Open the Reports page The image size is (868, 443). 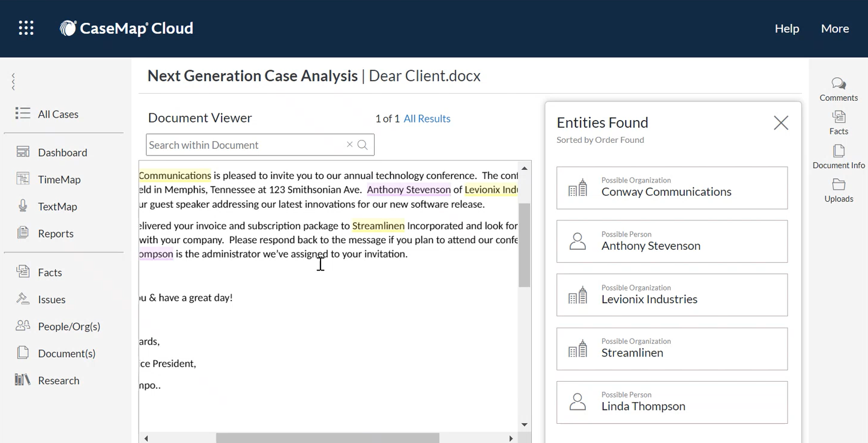[x=56, y=234]
